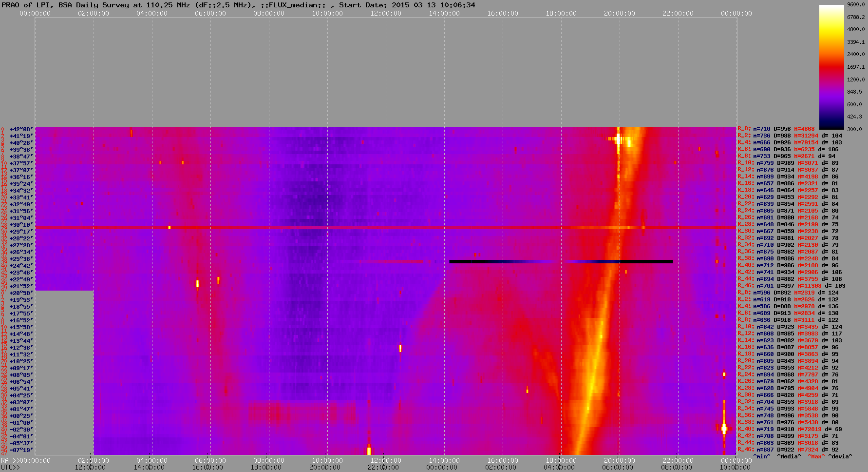The width and height of the screenshot is (868, 472).
Task: Click the red '^Max^' column legend
Action: [x=816, y=456]
